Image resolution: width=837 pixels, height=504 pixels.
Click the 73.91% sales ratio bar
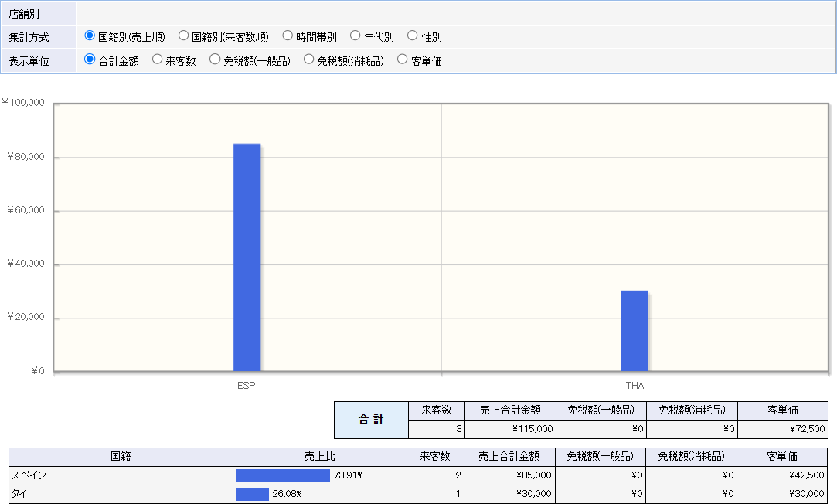[282, 475]
